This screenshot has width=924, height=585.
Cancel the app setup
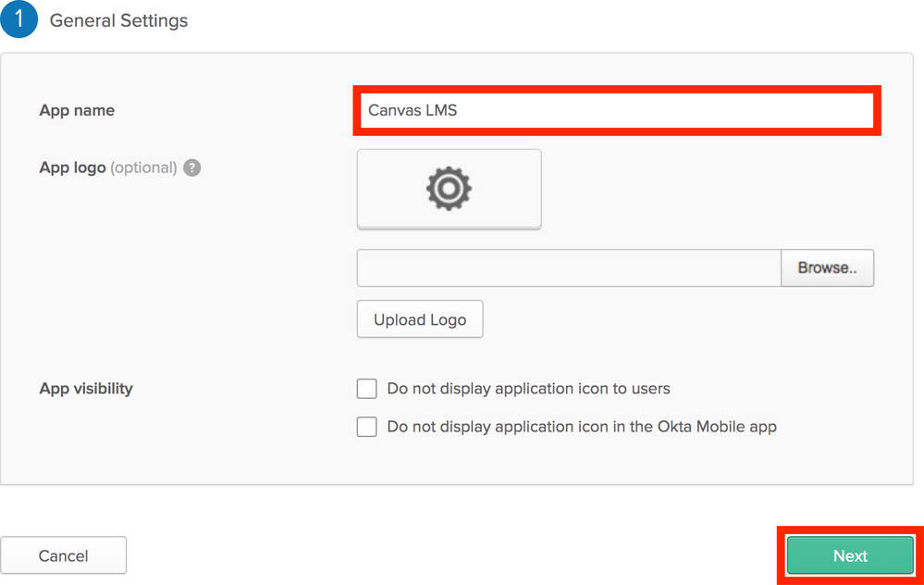coord(63,555)
